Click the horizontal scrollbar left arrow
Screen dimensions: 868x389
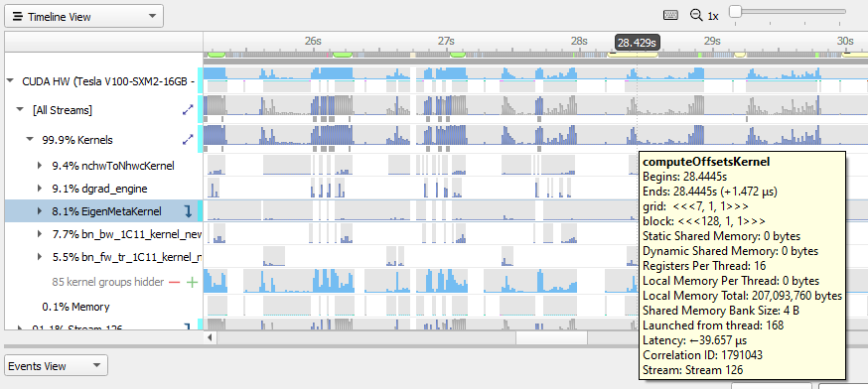pos(211,336)
